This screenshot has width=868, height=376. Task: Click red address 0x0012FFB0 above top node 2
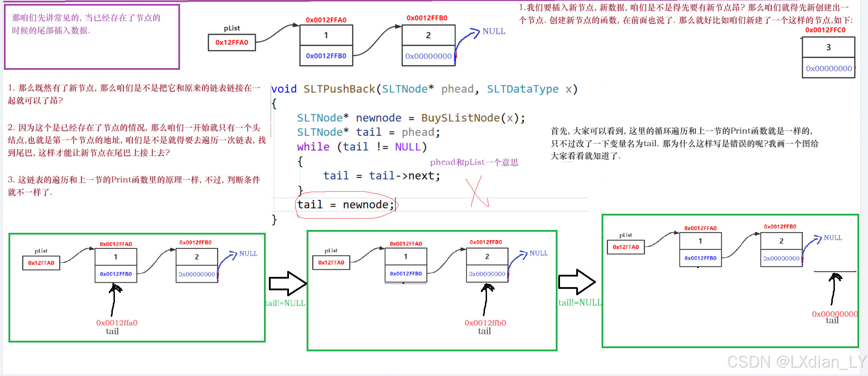coord(427,18)
